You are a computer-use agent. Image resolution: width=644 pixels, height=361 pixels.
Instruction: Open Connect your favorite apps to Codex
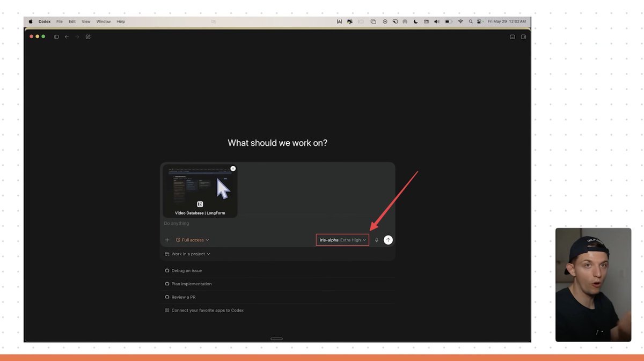click(277, 310)
